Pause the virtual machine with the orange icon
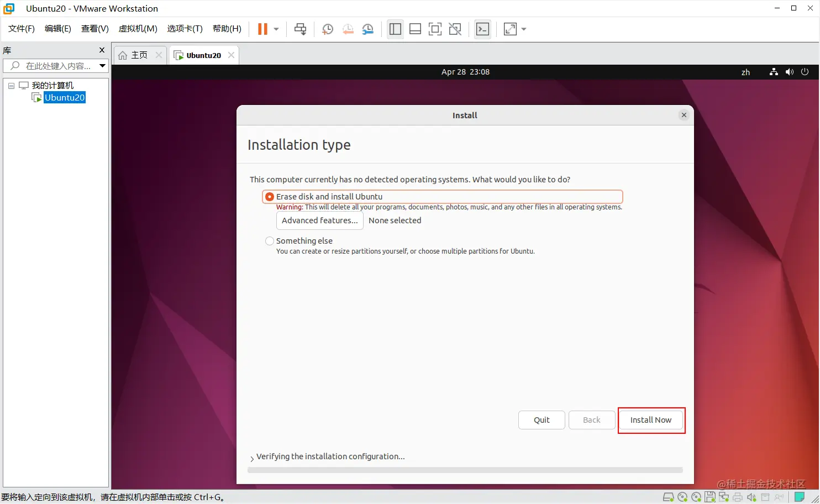Screen dimensions: 820x504 click(262, 29)
